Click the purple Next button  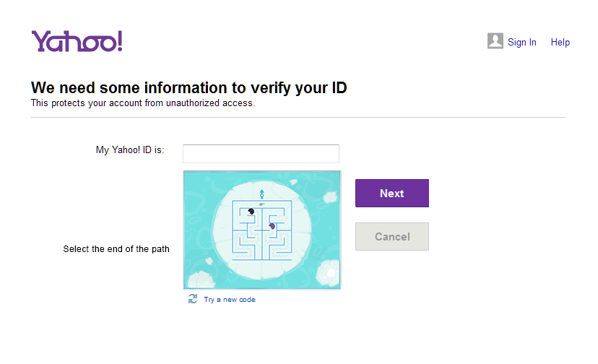pyautogui.click(x=391, y=193)
